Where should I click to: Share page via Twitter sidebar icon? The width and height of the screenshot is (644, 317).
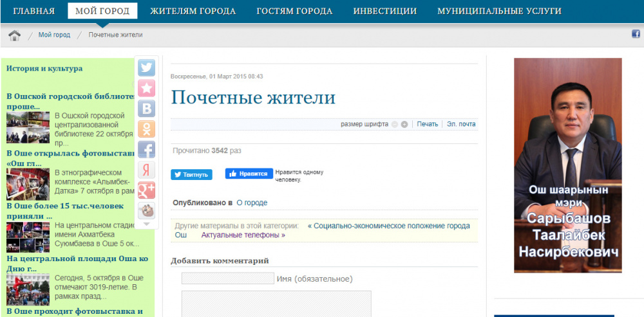click(146, 68)
